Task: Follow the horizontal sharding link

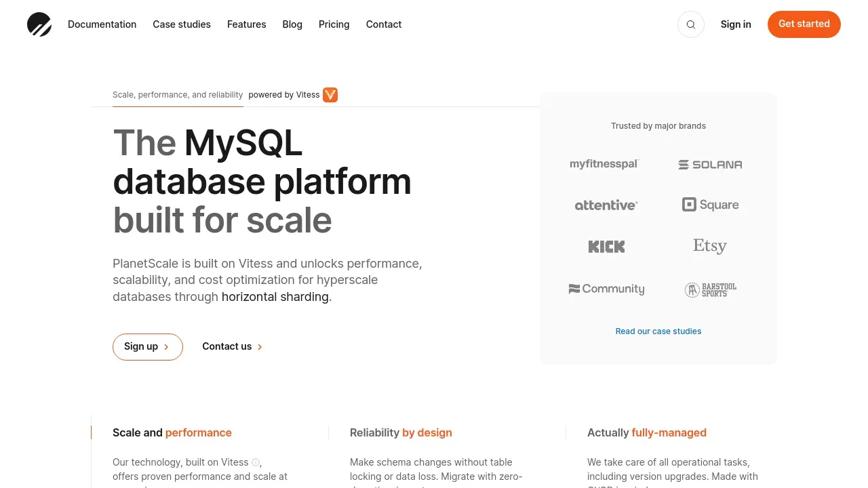Action: pyautogui.click(x=275, y=297)
